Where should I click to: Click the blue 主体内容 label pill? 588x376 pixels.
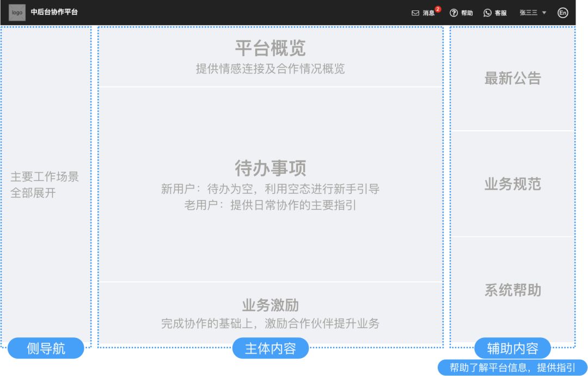pyautogui.click(x=271, y=348)
